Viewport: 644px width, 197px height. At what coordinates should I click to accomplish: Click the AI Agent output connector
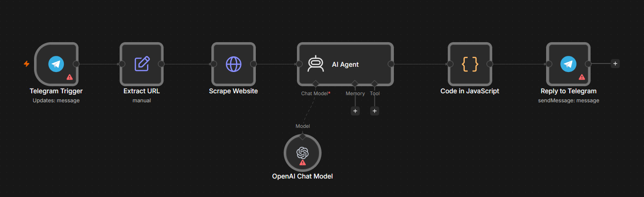391,64
